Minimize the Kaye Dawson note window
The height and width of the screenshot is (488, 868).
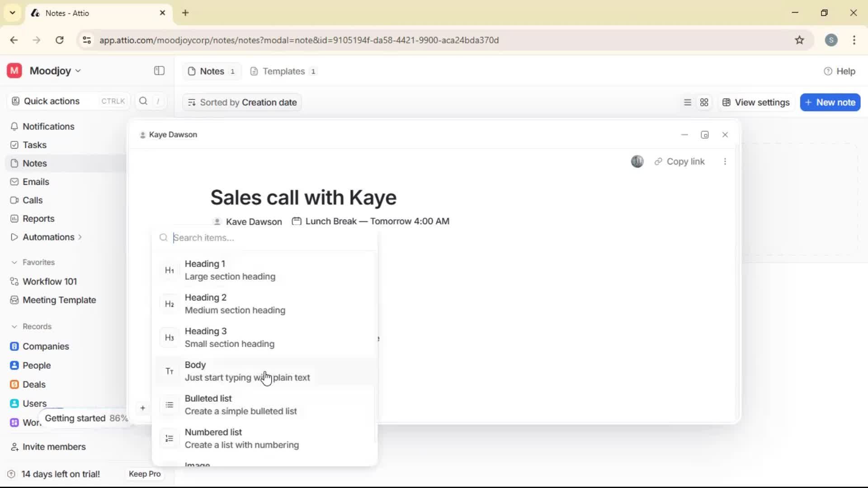684,134
